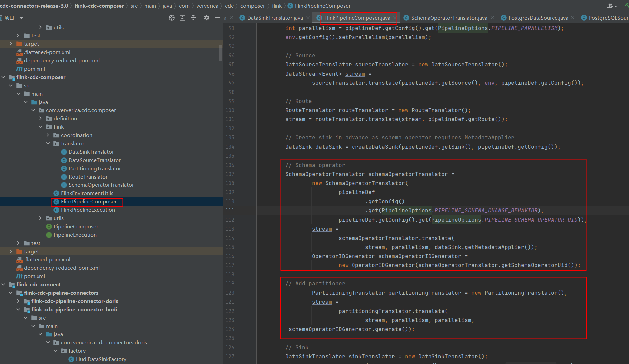The width and height of the screenshot is (629, 364).
Task: Close the SchemaOperatorTranslator.java tab
Action: pyautogui.click(x=492, y=18)
